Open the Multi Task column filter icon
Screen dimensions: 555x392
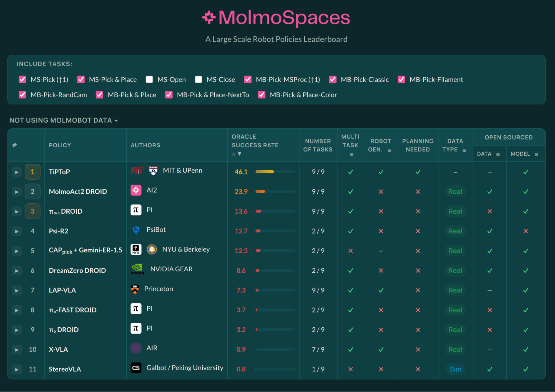[x=351, y=155]
